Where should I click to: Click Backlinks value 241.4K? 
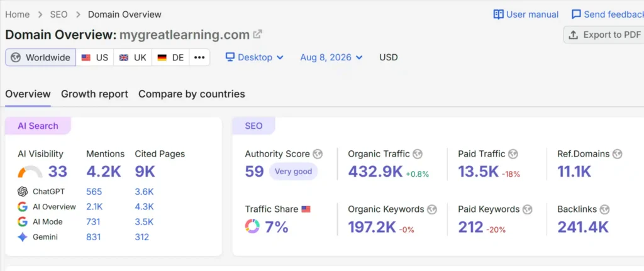tap(583, 226)
